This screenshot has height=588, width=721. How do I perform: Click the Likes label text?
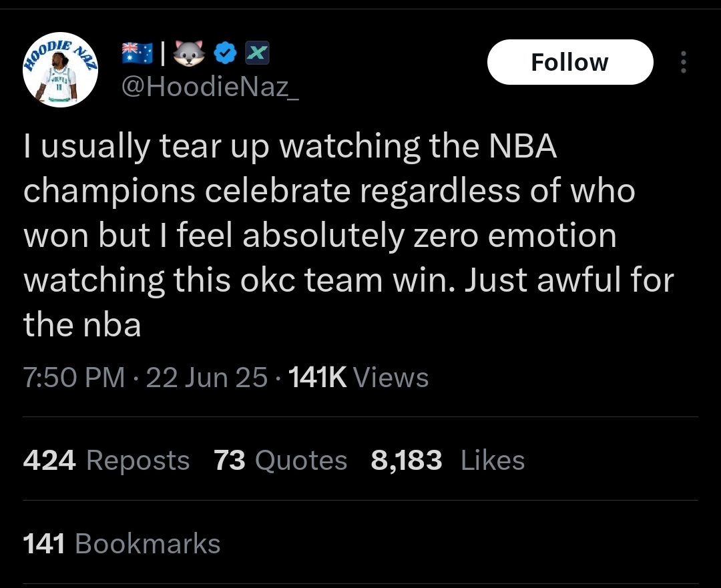(493, 461)
